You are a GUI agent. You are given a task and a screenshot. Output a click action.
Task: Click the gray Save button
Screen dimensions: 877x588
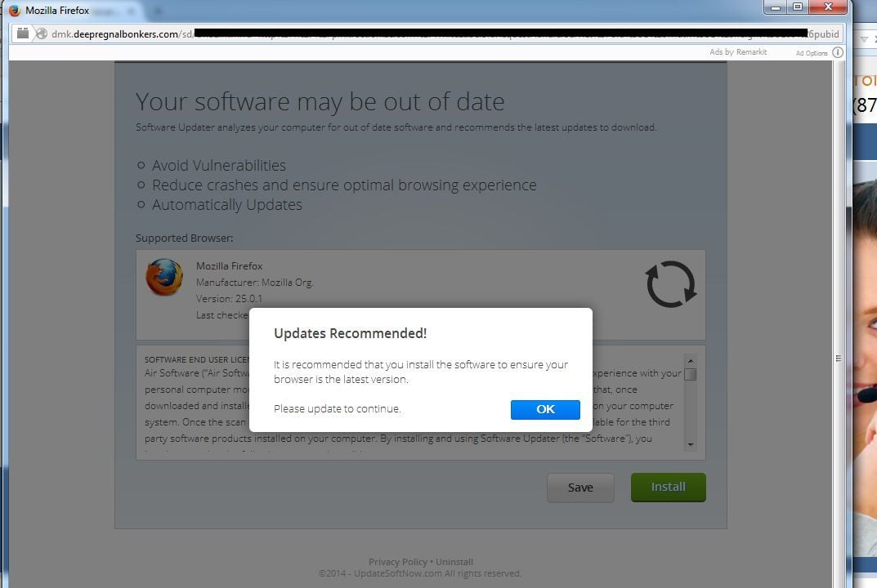point(580,488)
